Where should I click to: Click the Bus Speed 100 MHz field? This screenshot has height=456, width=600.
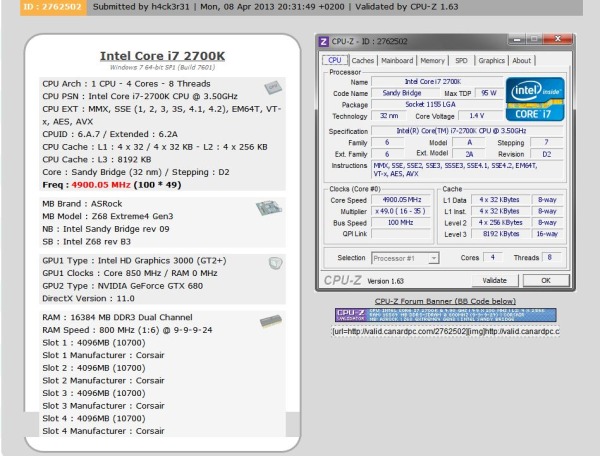pyautogui.click(x=401, y=222)
